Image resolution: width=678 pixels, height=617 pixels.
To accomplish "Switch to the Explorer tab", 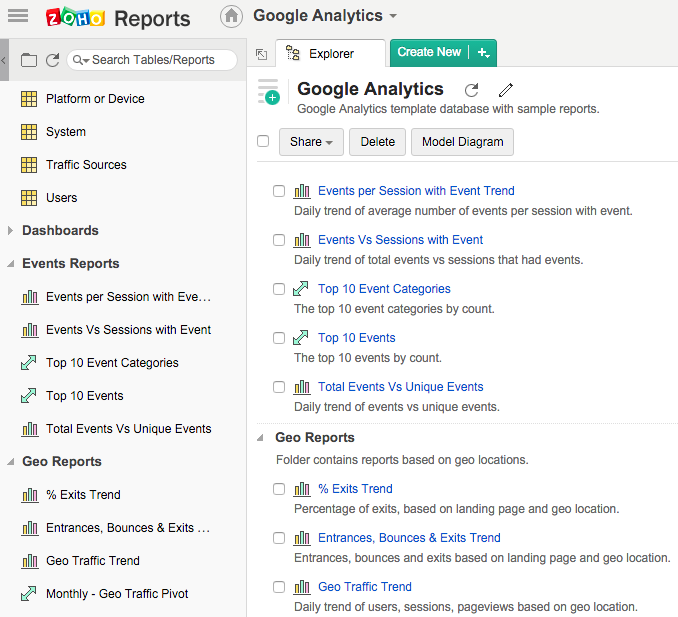I will click(x=330, y=54).
